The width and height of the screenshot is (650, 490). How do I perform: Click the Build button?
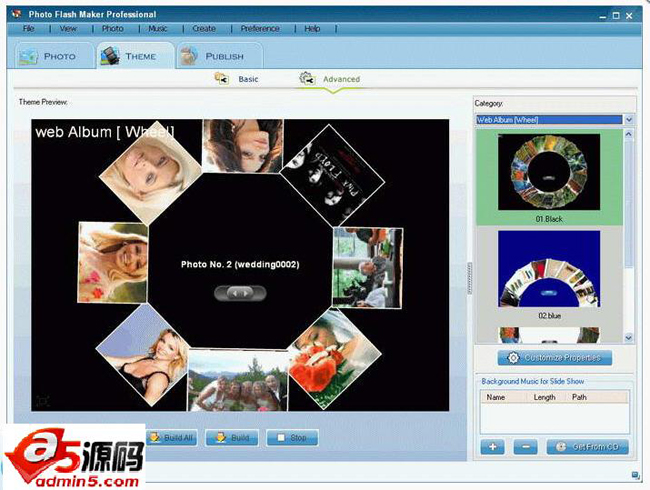(x=232, y=437)
